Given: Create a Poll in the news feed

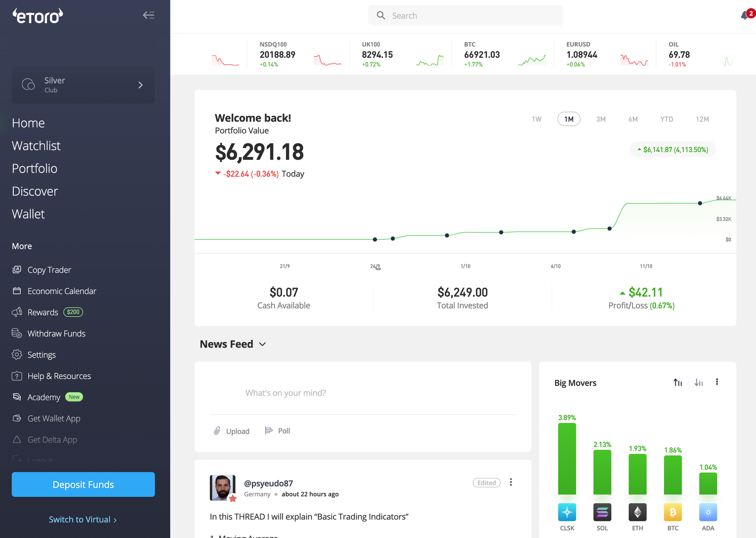Looking at the screenshot, I should [x=278, y=431].
